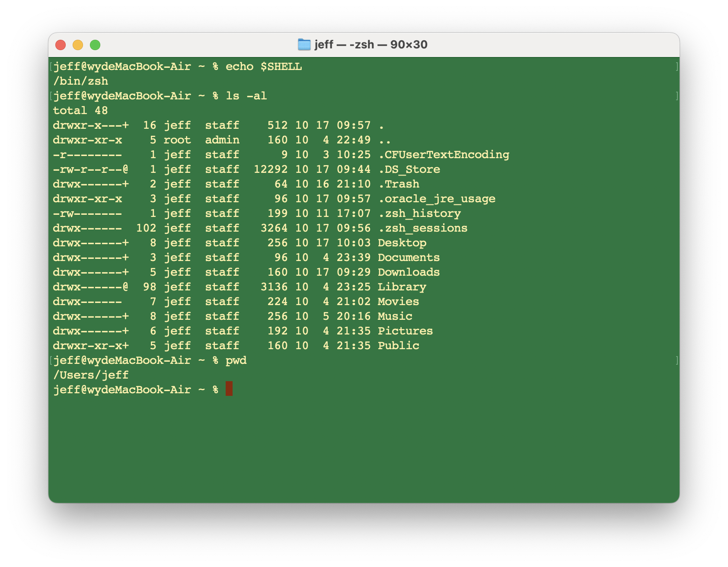Click the '.oracle_jre_usage' directory name
Screen dimensions: 728x567
[x=437, y=199]
